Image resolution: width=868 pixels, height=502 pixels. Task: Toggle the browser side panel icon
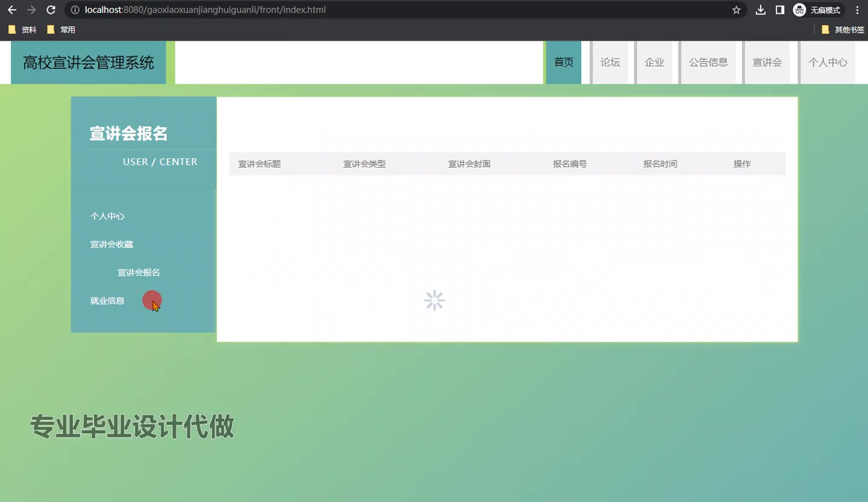(x=779, y=10)
